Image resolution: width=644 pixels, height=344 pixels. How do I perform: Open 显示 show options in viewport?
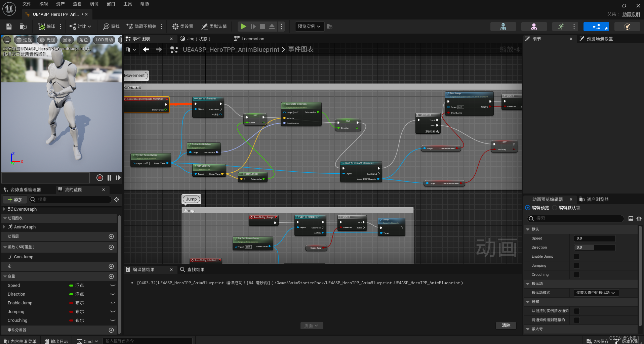point(67,40)
